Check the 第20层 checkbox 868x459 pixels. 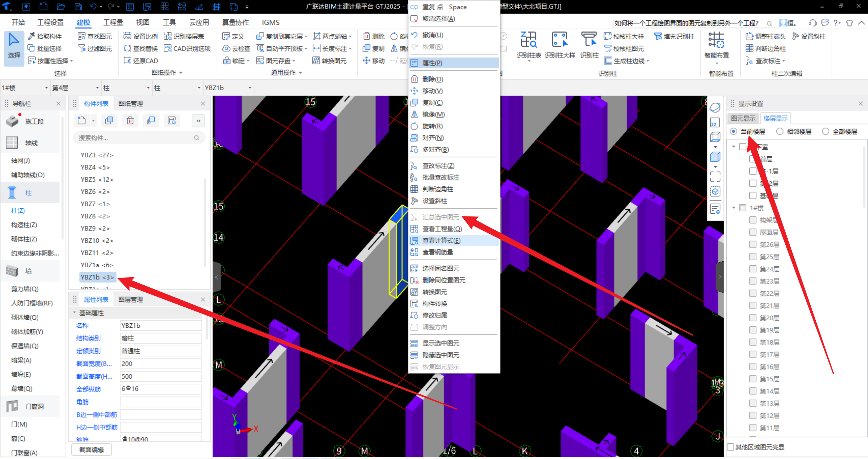753,318
